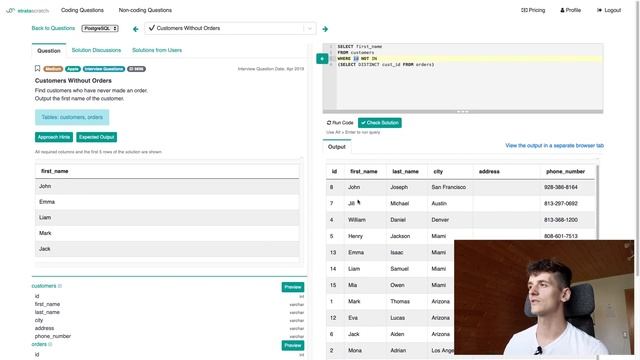Click the 'Customers Without Orders' question heading
Image resolution: width=640 pixels, height=360 pixels.
pos(73,80)
